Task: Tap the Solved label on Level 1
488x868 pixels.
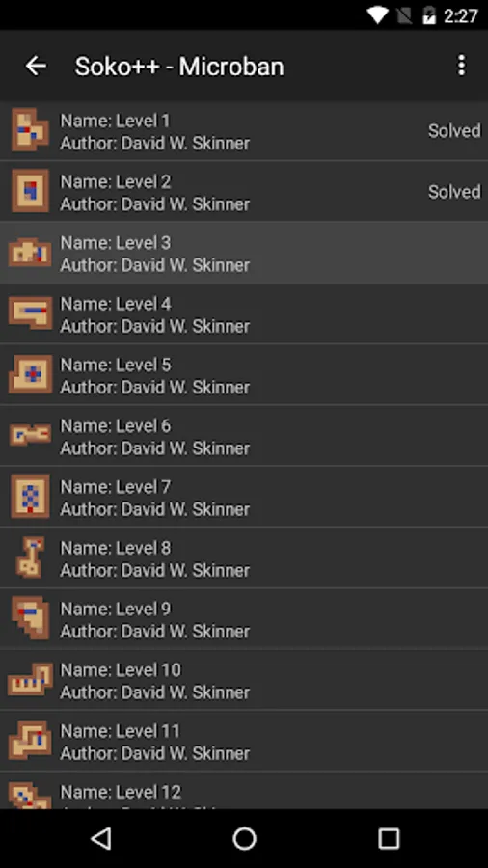Action: [454, 131]
